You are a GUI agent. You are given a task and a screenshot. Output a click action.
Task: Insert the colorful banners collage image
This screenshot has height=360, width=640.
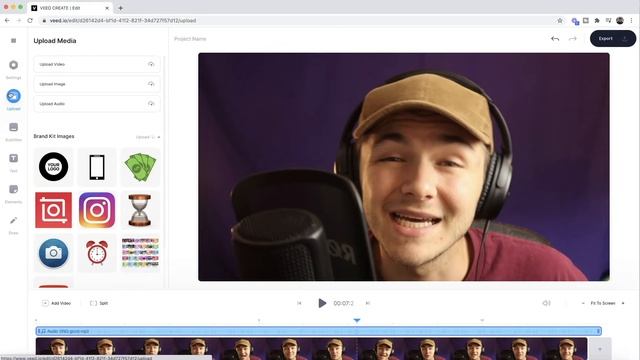140,253
